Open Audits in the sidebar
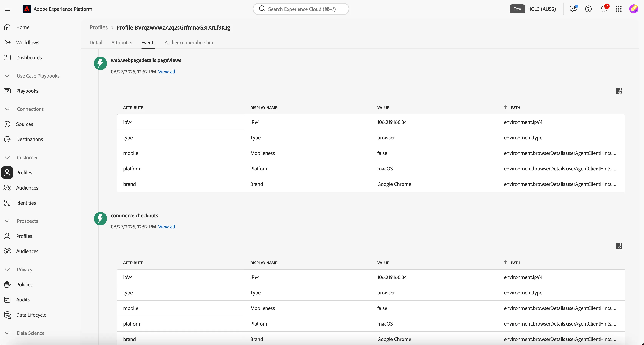Viewport: 644px width, 345px height. 23,299
